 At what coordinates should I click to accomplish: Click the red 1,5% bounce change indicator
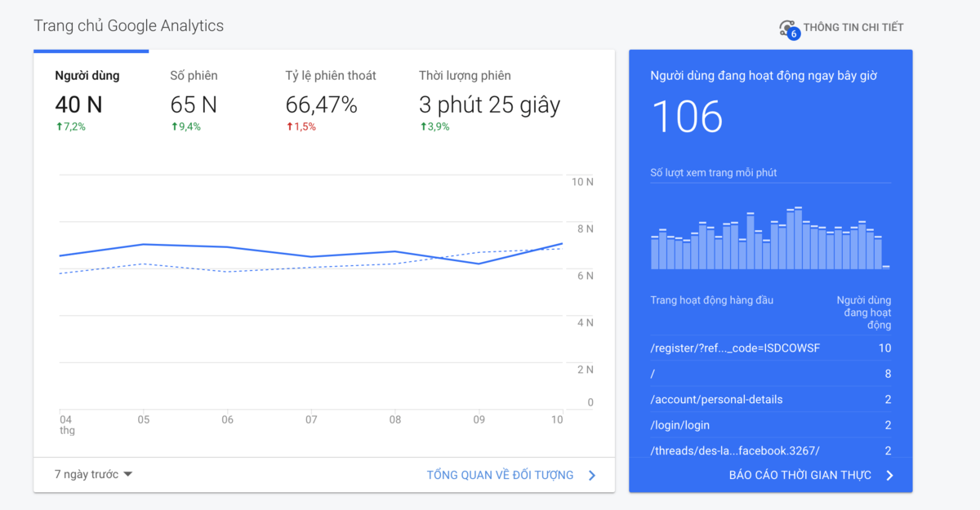tap(301, 126)
